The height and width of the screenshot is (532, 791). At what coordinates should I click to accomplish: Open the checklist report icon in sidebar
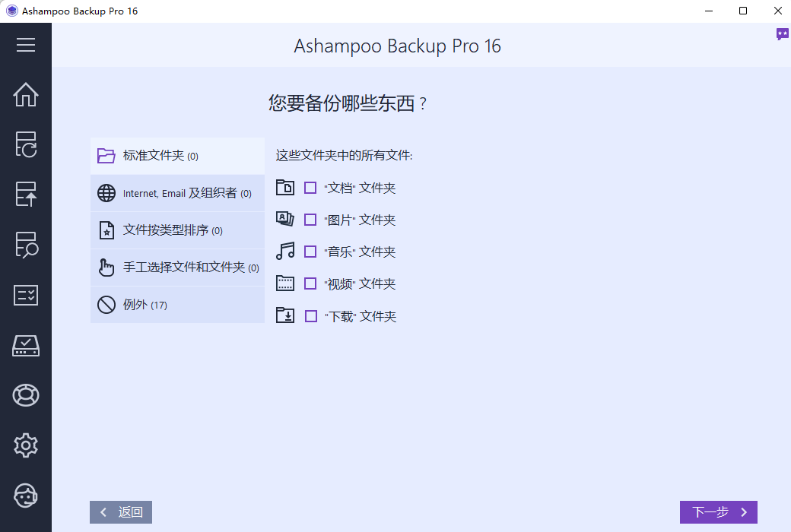(26, 295)
